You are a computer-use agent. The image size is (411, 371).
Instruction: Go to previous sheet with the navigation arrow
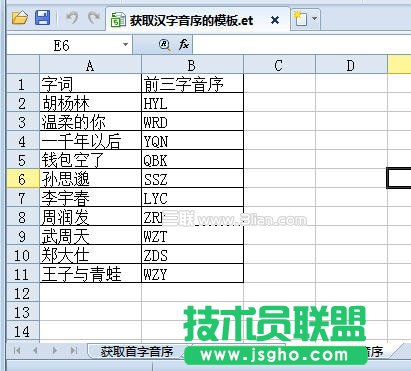point(35,350)
